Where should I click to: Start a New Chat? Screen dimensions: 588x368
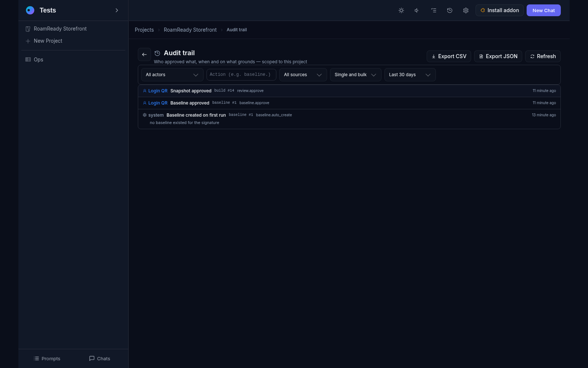[x=544, y=10]
